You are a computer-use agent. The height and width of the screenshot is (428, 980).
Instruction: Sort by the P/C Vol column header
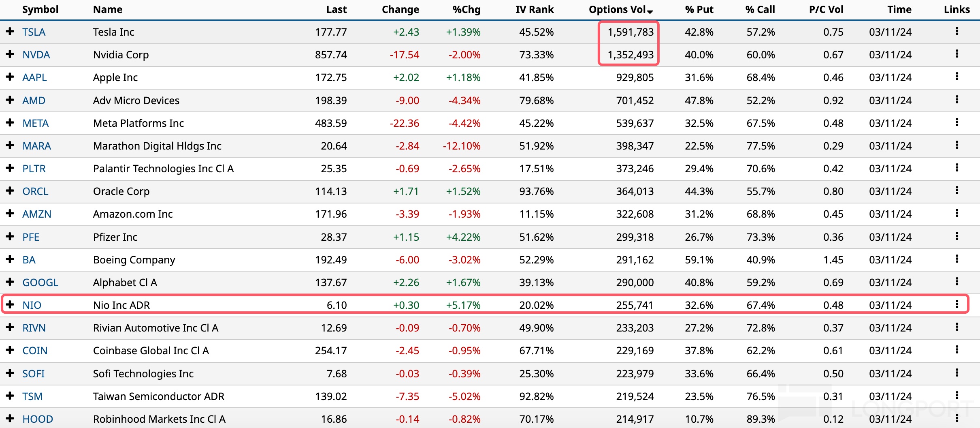point(826,10)
